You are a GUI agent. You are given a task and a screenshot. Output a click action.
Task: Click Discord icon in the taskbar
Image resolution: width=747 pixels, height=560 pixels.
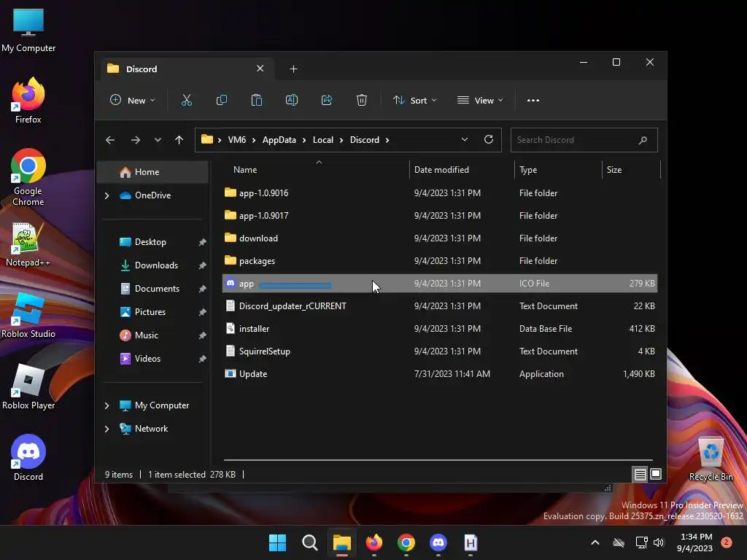[438, 542]
